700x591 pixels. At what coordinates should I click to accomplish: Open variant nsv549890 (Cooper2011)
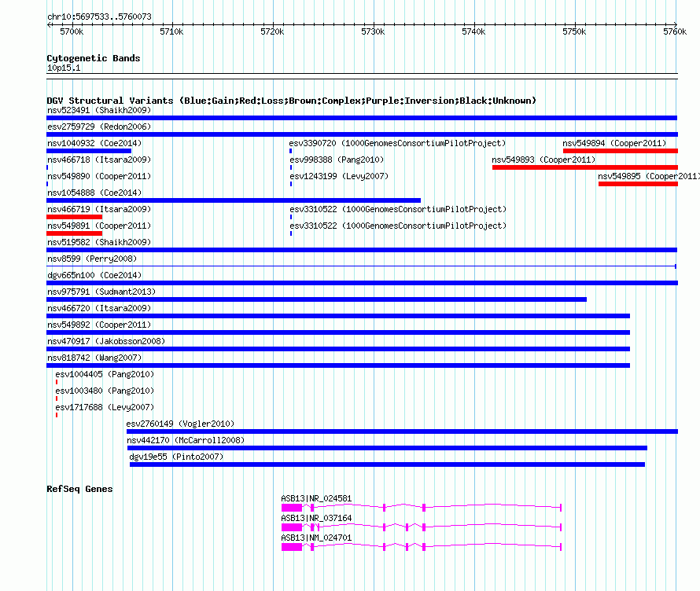pos(99,176)
